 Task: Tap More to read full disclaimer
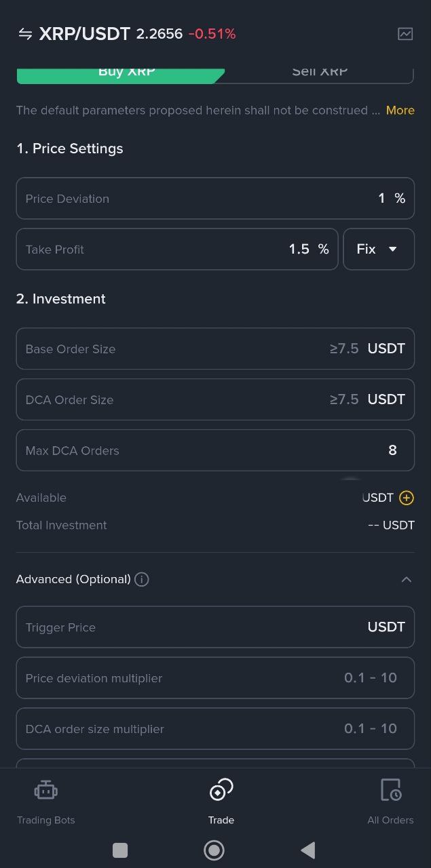(x=400, y=111)
